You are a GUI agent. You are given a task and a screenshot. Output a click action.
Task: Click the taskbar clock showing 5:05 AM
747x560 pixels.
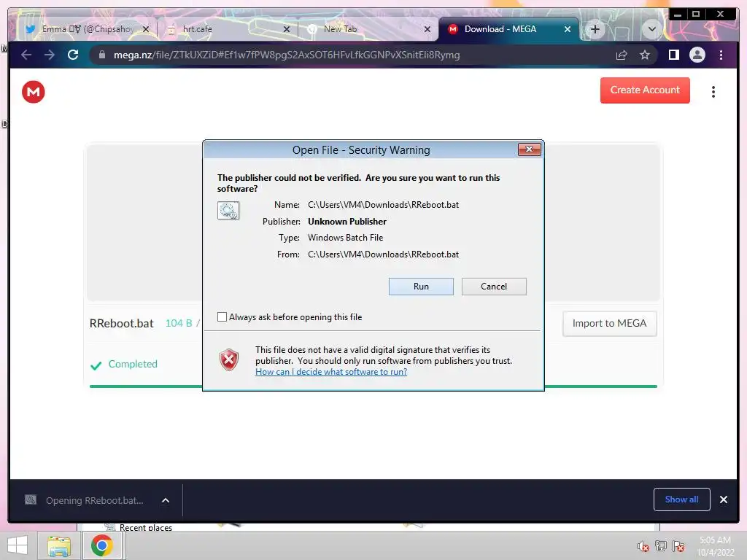coord(715,546)
